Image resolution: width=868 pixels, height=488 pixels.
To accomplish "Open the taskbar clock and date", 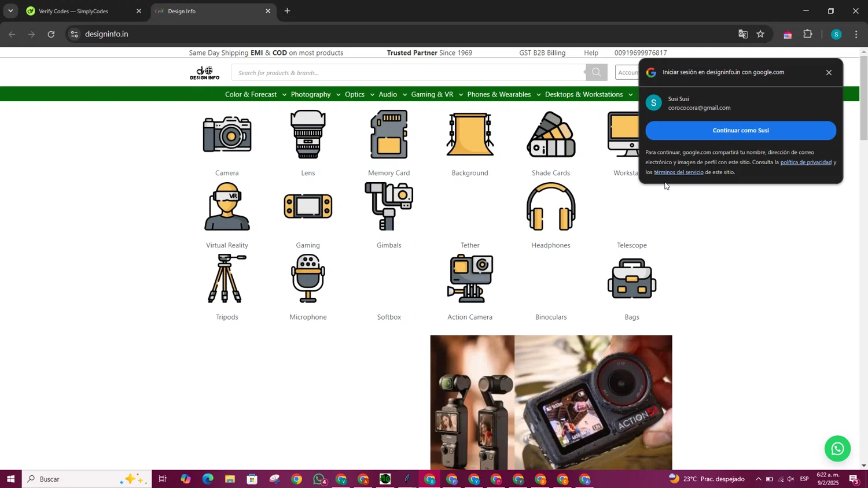I will tap(827, 479).
